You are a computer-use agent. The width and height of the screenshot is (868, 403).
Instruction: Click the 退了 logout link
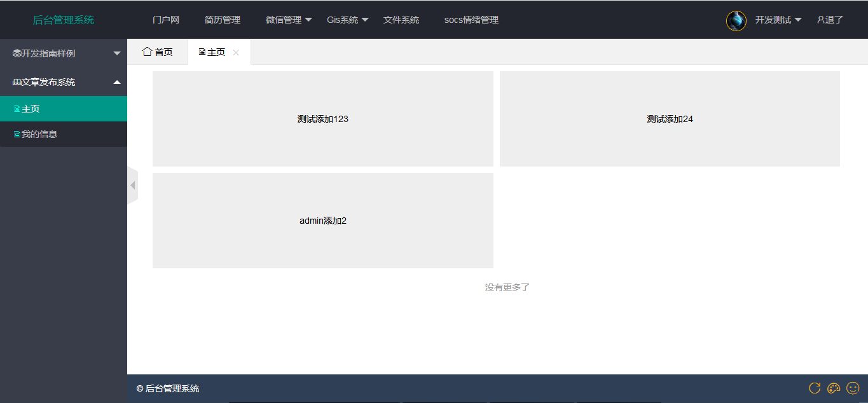pos(830,20)
